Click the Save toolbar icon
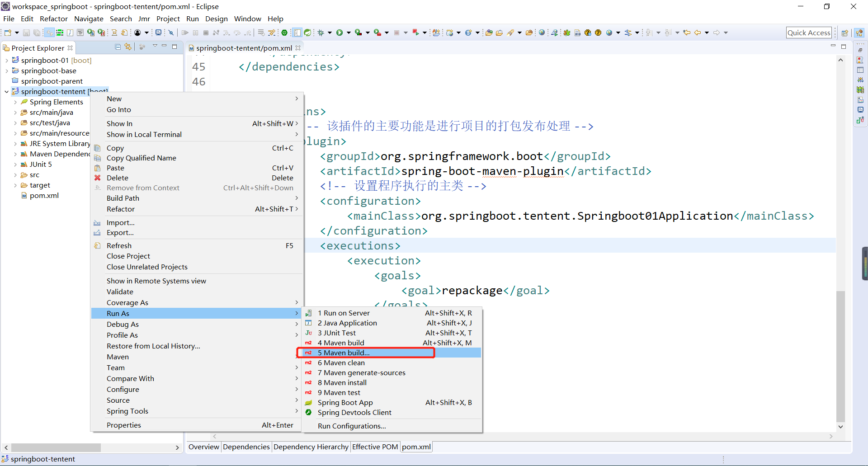Viewport: 868px width, 466px height. [x=26, y=33]
